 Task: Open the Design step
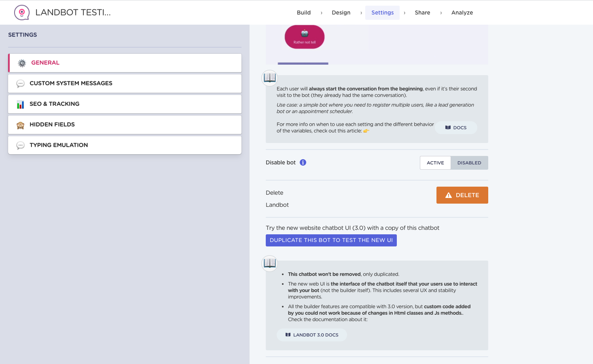341,13
